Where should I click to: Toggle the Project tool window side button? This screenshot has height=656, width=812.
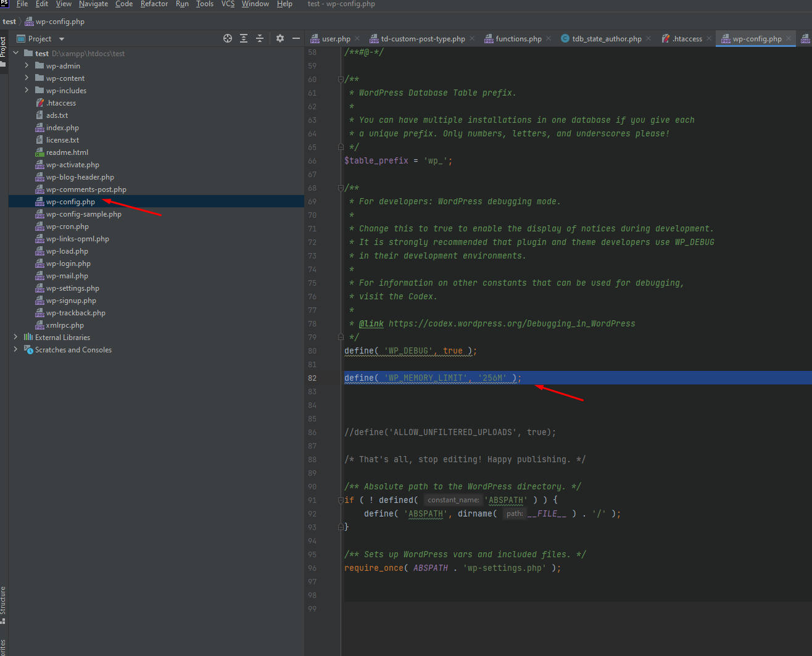pyautogui.click(x=3, y=51)
